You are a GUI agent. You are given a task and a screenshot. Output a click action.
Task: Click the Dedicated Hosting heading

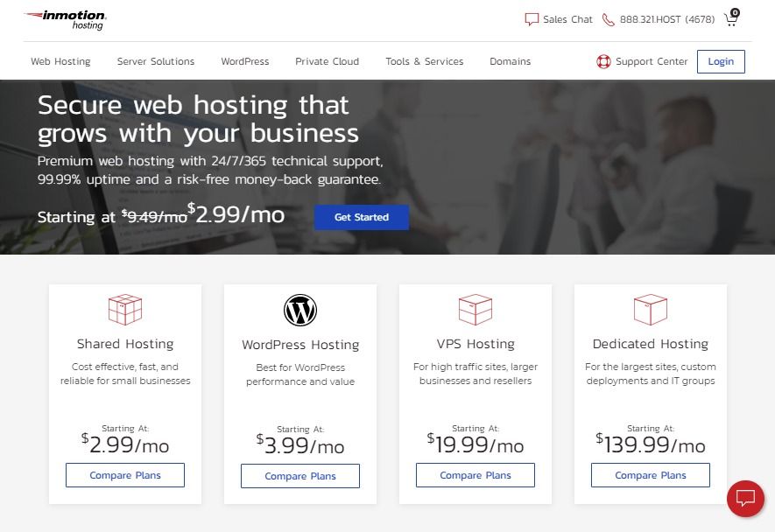click(x=651, y=344)
